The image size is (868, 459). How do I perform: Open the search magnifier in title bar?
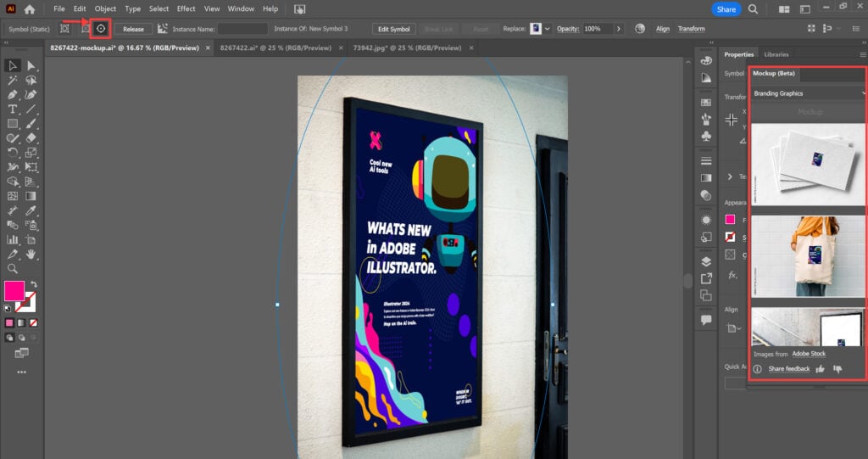753,8
